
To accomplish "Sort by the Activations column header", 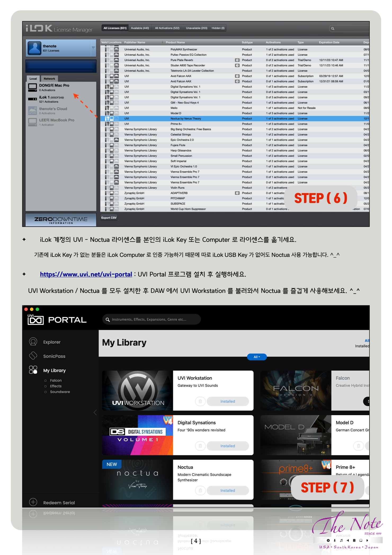I will pyautogui.click(x=273, y=42).
